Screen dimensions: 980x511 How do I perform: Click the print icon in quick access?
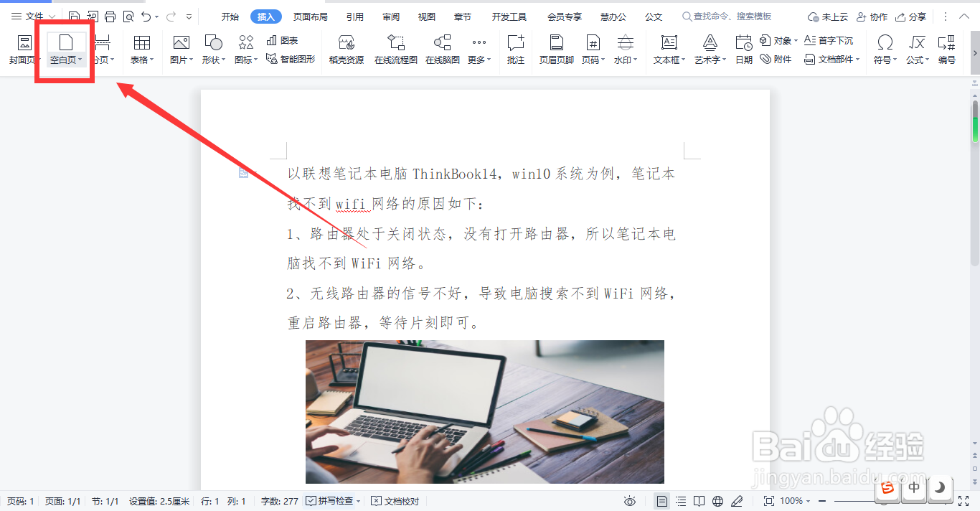(110, 16)
